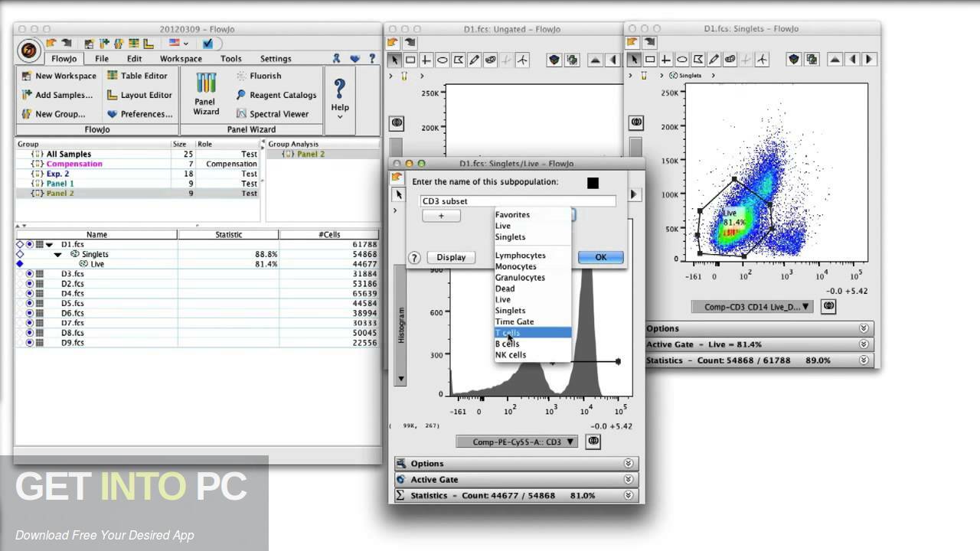Select the arrow pointer tool in Ungated window

pos(394,60)
